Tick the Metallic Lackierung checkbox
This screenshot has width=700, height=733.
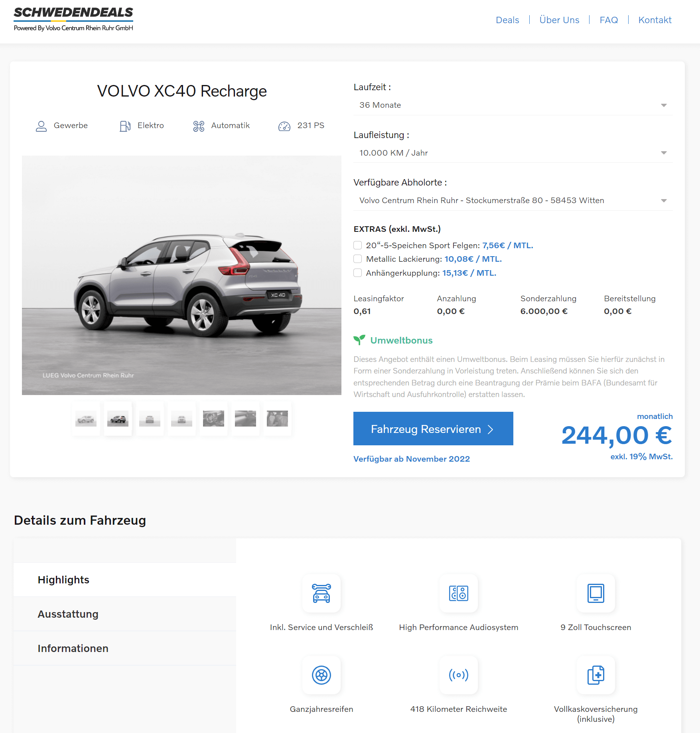(x=358, y=259)
